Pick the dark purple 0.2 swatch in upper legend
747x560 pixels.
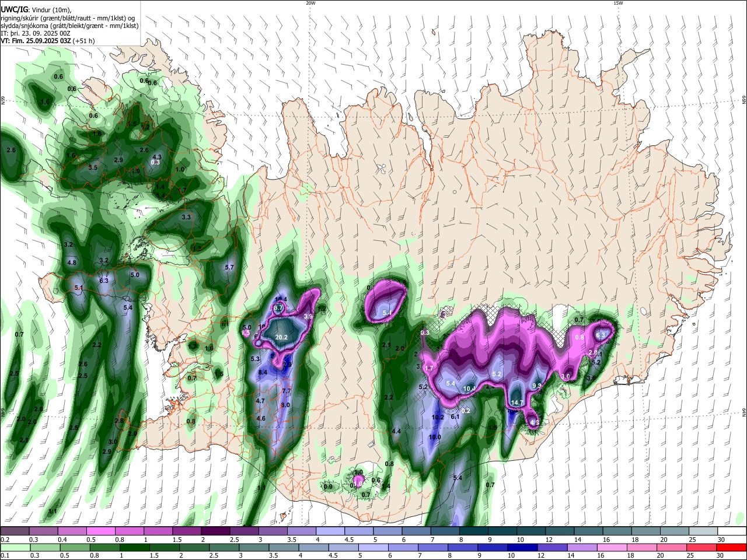pyautogui.click(x=15, y=531)
